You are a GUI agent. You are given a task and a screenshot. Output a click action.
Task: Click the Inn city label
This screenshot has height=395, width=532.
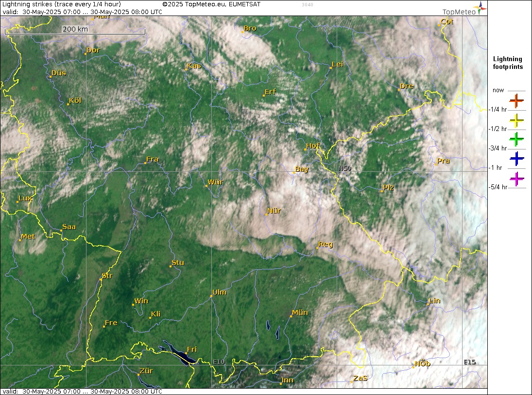pos(287,380)
